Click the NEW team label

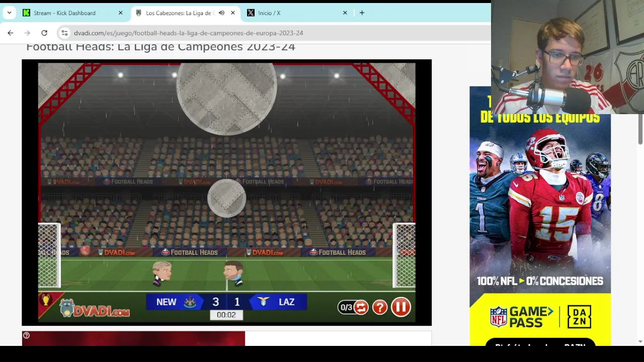166,302
